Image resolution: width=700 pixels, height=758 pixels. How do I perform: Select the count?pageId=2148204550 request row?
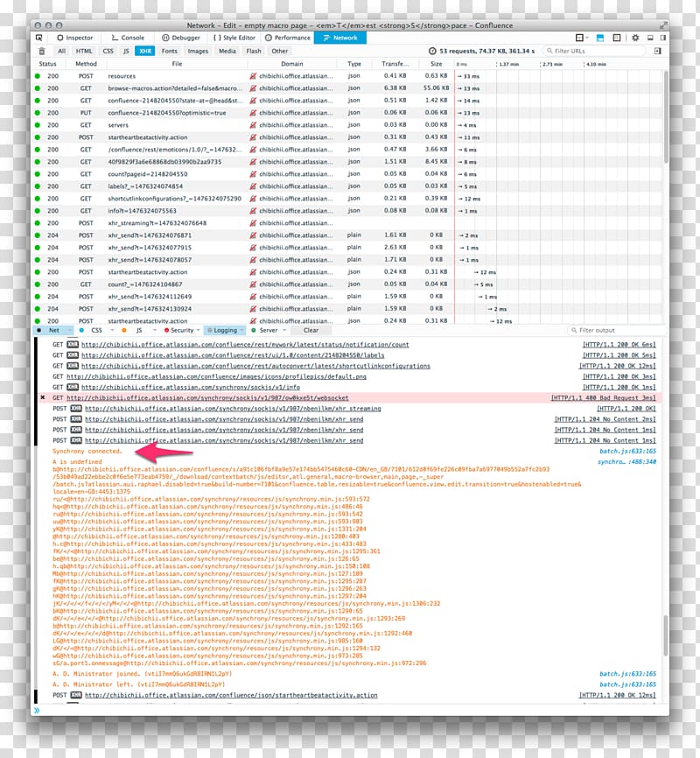coord(346,174)
